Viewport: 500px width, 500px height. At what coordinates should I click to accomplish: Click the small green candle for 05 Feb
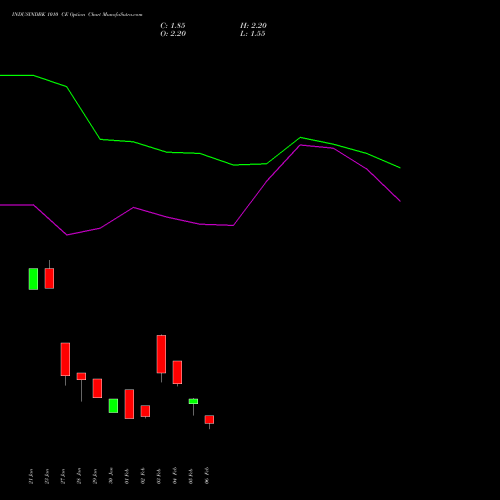coord(193,401)
